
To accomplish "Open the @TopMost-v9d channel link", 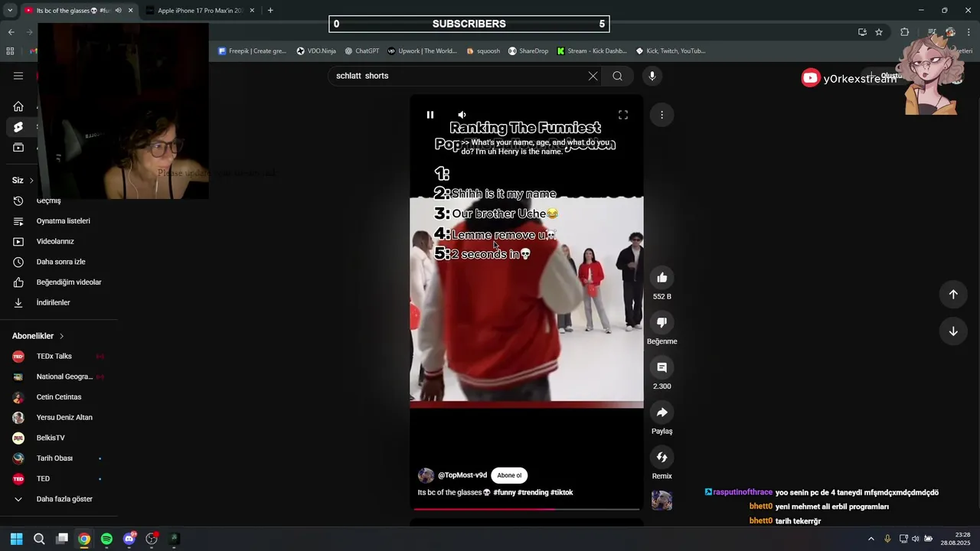I will coord(462,475).
